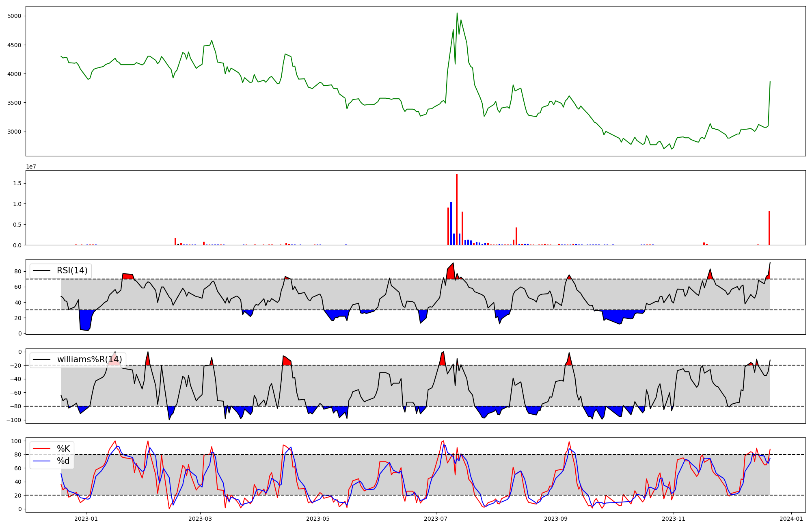Click the 1e7 volume scale label
The height and width of the screenshot is (528, 812).
coord(31,167)
